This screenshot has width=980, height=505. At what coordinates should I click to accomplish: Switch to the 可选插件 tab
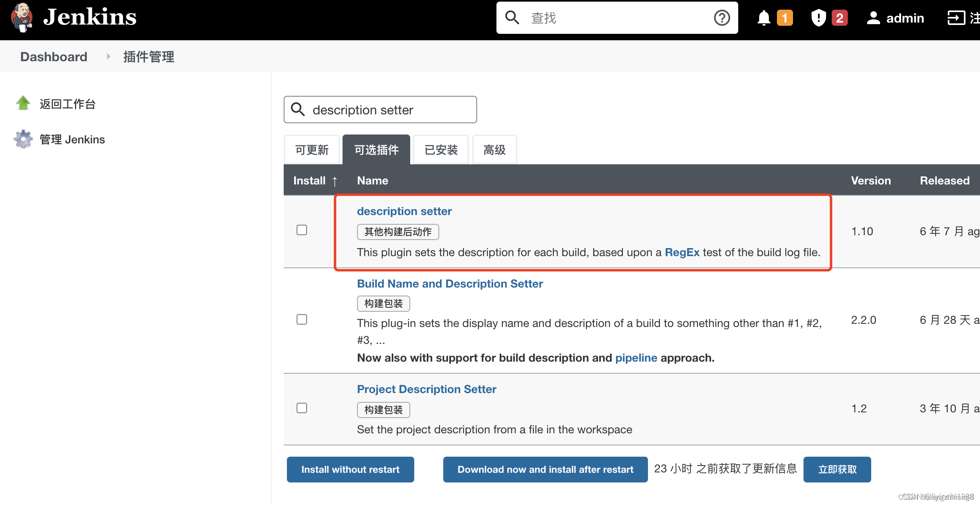point(376,150)
